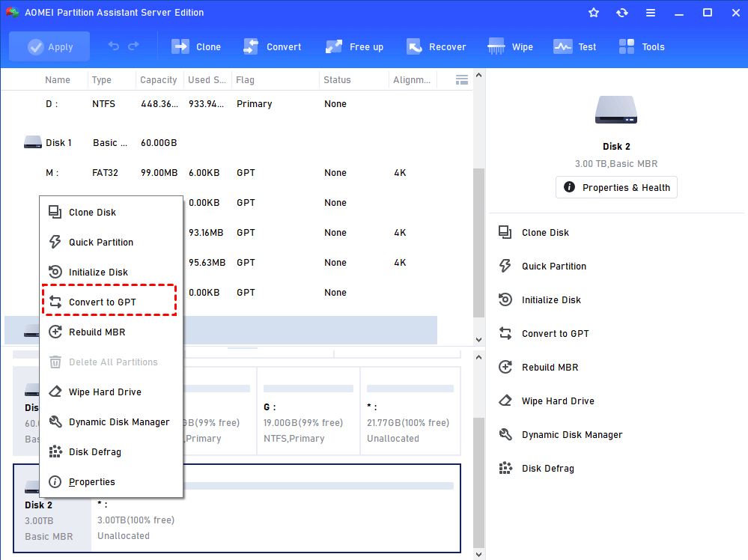Click the Properties & Health button

click(x=616, y=187)
